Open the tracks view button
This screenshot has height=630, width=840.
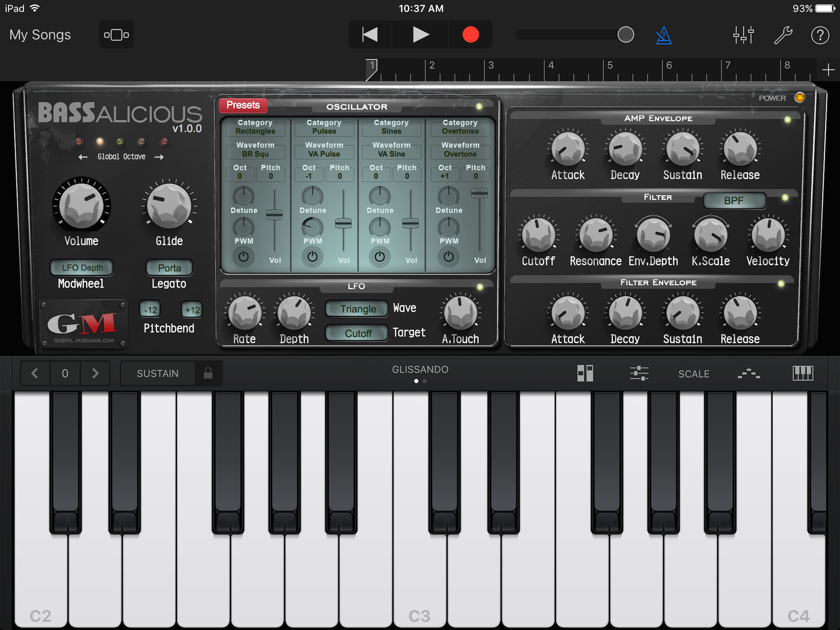click(x=116, y=35)
